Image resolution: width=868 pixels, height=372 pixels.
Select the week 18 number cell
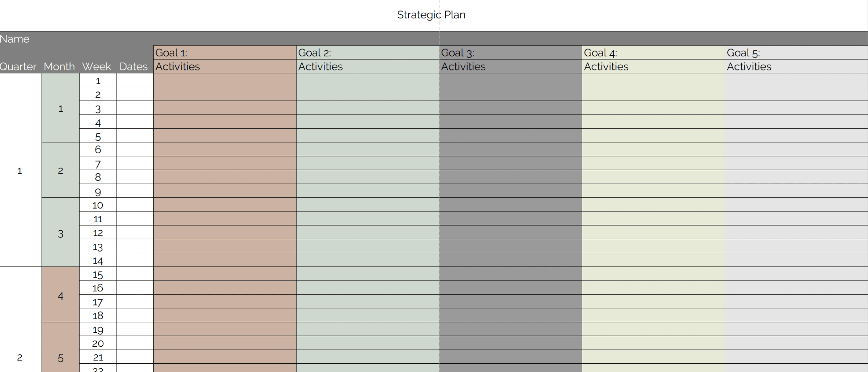(98, 316)
